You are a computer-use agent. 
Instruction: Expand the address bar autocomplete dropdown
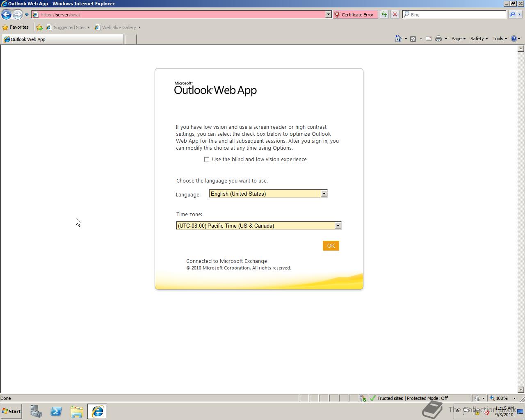[328, 14]
